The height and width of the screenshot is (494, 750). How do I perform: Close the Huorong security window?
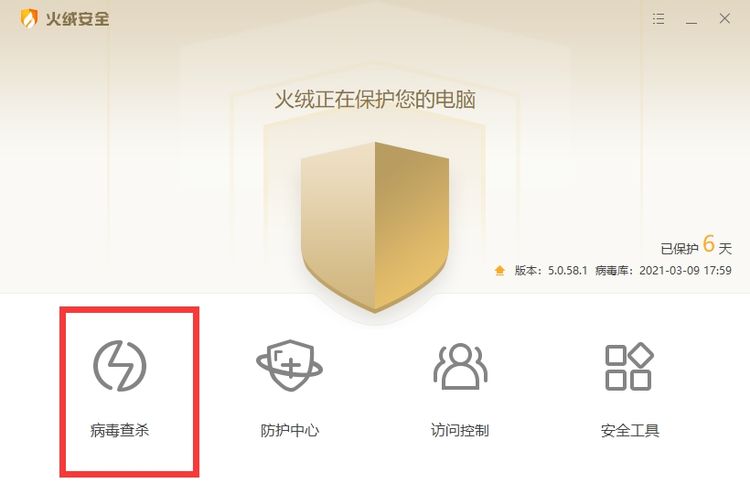725,19
